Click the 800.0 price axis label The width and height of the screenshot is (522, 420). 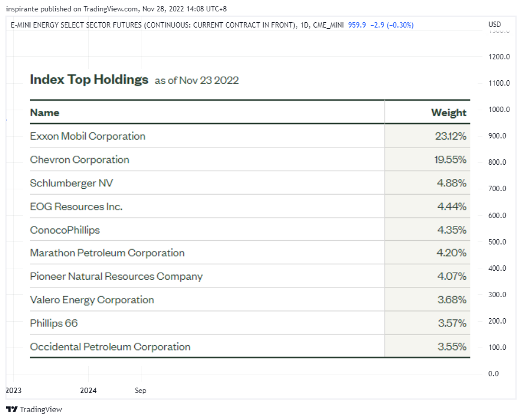point(497,162)
